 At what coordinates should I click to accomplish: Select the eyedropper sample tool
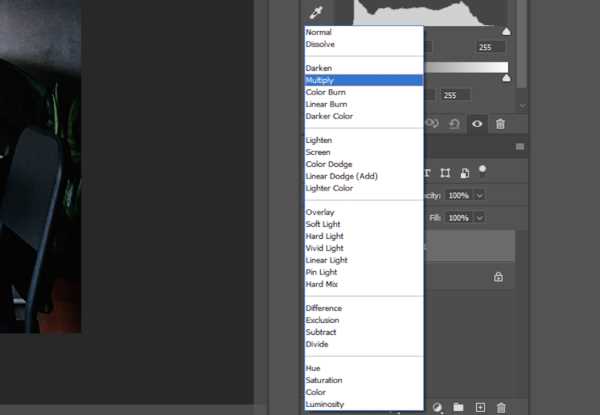[316, 13]
